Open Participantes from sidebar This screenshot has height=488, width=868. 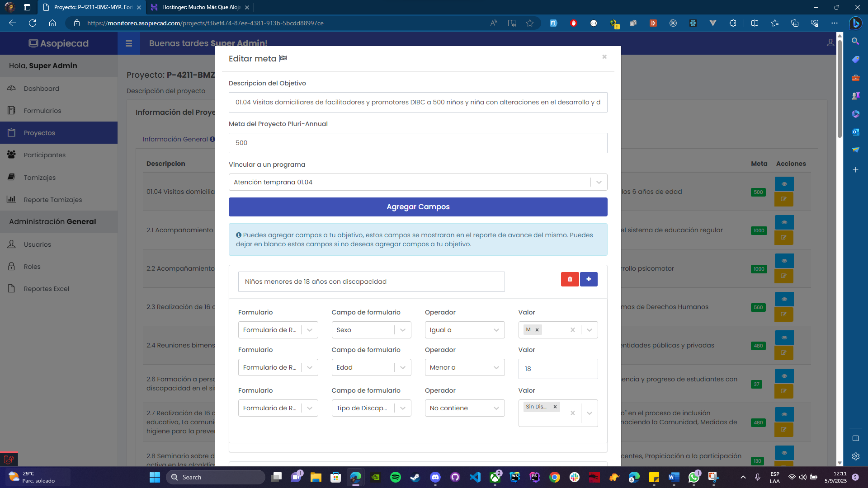(x=44, y=155)
